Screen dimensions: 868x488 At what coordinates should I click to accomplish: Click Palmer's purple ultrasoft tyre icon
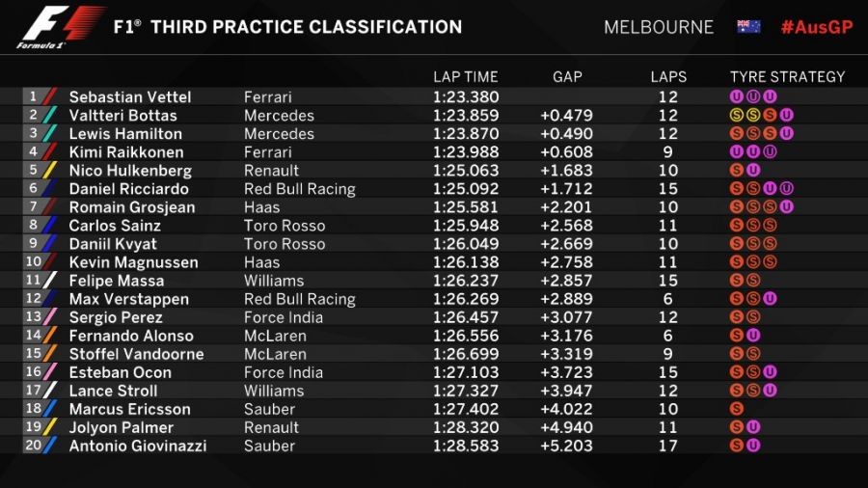[x=753, y=427]
